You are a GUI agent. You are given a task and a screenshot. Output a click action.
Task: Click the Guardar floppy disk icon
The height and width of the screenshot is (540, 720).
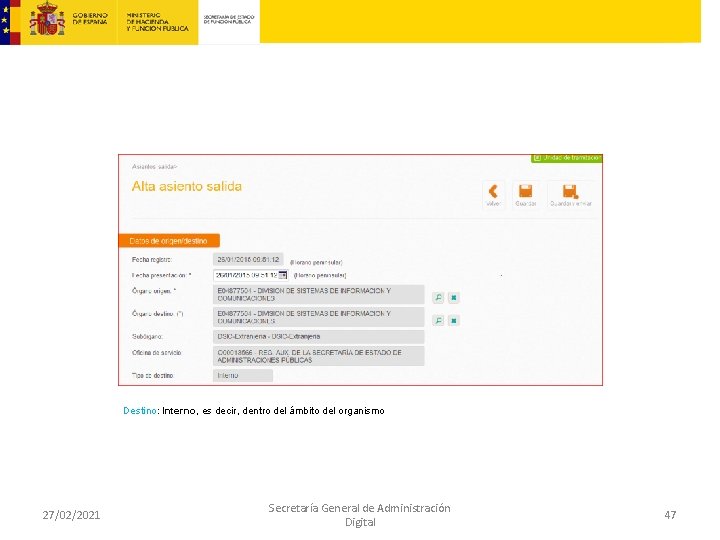click(x=525, y=191)
